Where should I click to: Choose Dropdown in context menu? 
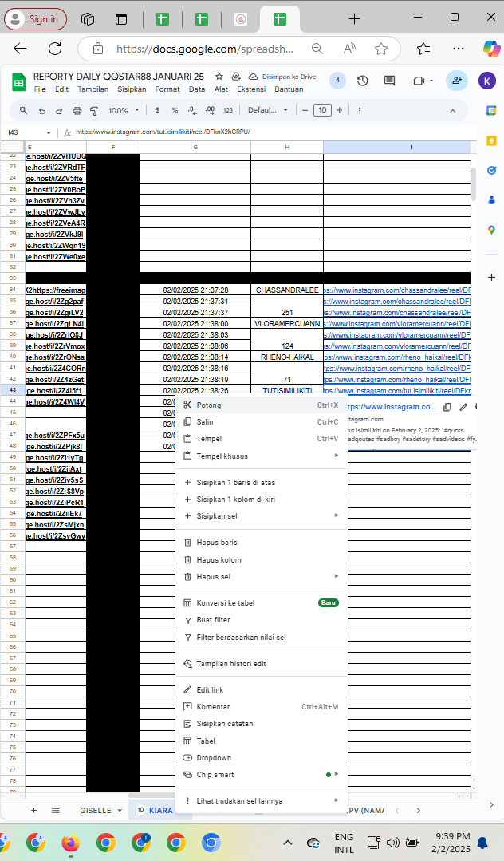[x=262, y=758]
